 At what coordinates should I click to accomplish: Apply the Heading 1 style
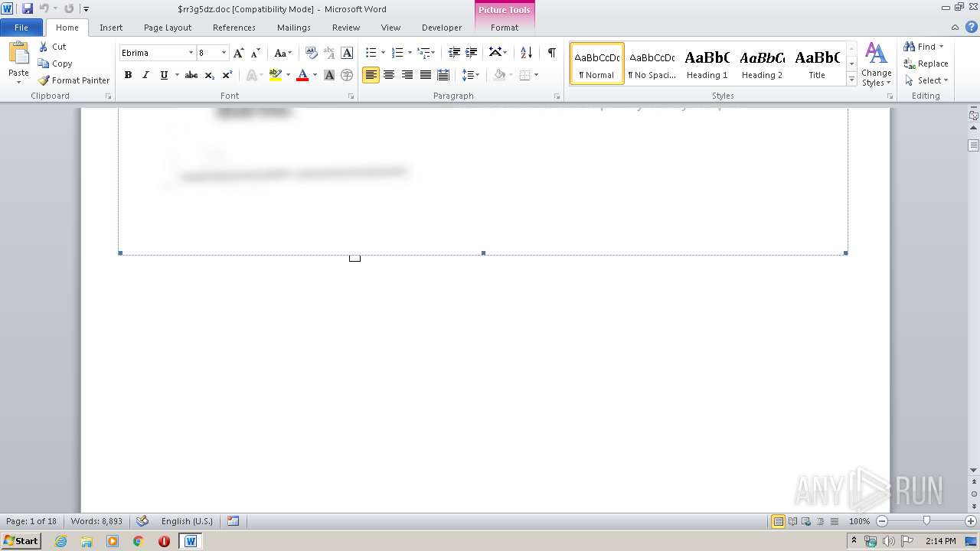tap(707, 64)
